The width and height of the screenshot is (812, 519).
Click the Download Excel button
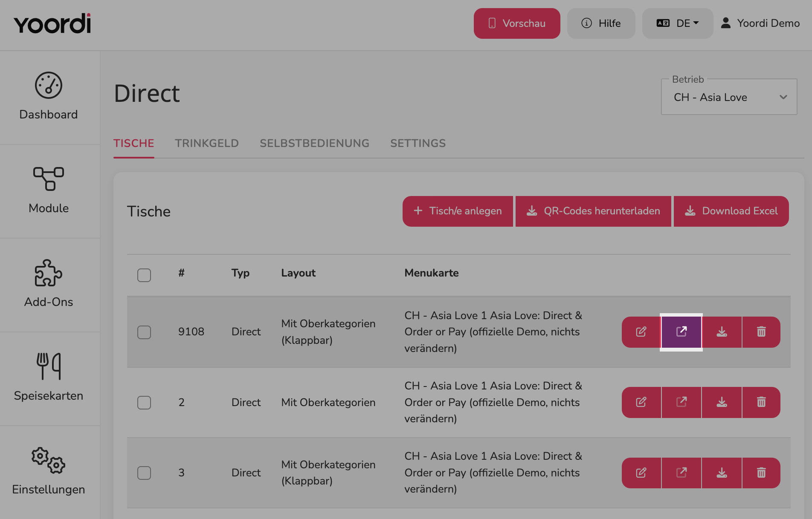(731, 211)
